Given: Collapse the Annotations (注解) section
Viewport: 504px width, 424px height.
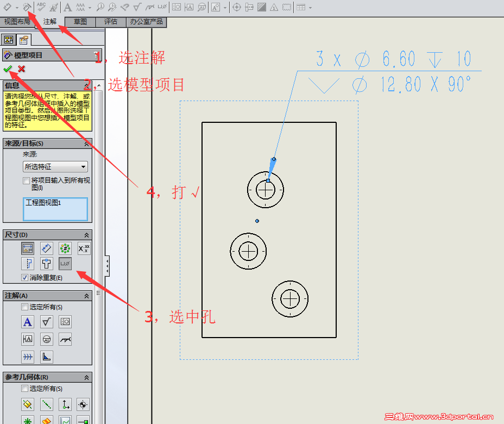Looking at the screenshot, I should click(x=86, y=296).
